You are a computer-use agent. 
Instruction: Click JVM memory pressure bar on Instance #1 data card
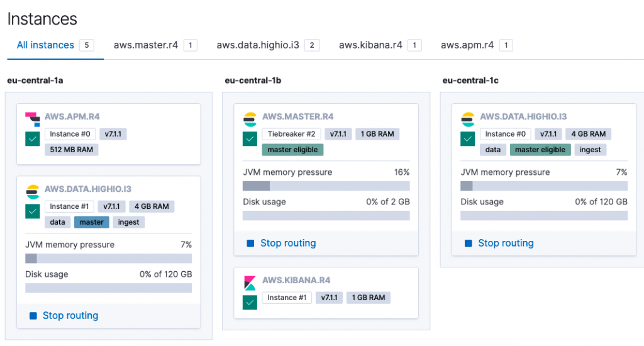click(x=108, y=259)
